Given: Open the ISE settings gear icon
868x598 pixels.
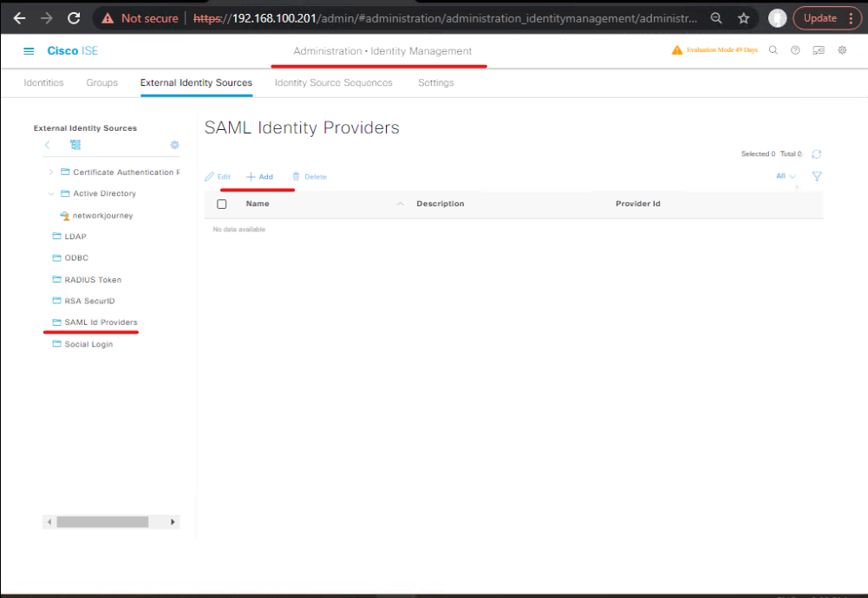Looking at the screenshot, I should coord(842,50).
